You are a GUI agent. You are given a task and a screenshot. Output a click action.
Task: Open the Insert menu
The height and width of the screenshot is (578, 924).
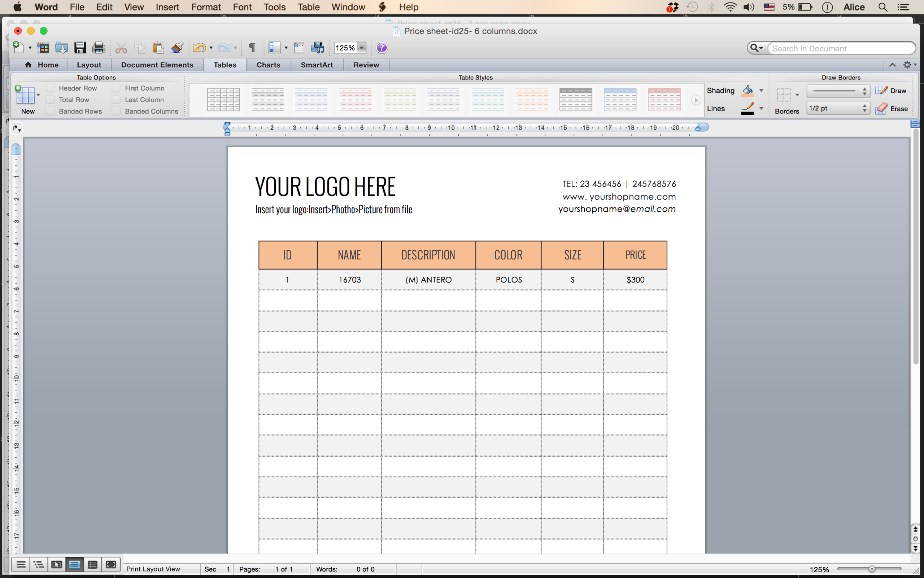pos(167,7)
